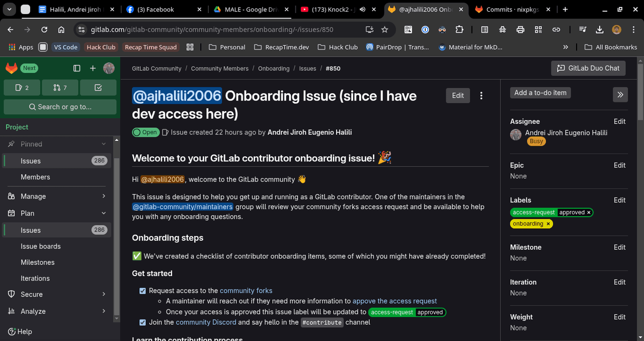Viewport: 644px width, 341px height.
Task: Reload the page
Action: pos(44,30)
